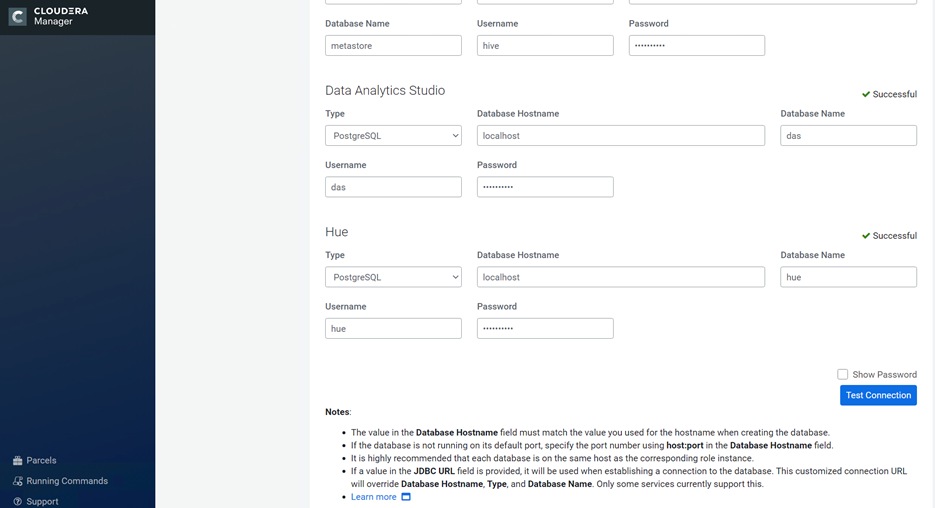Click the Data Analytics Studio Database Hostname field

coord(621,135)
